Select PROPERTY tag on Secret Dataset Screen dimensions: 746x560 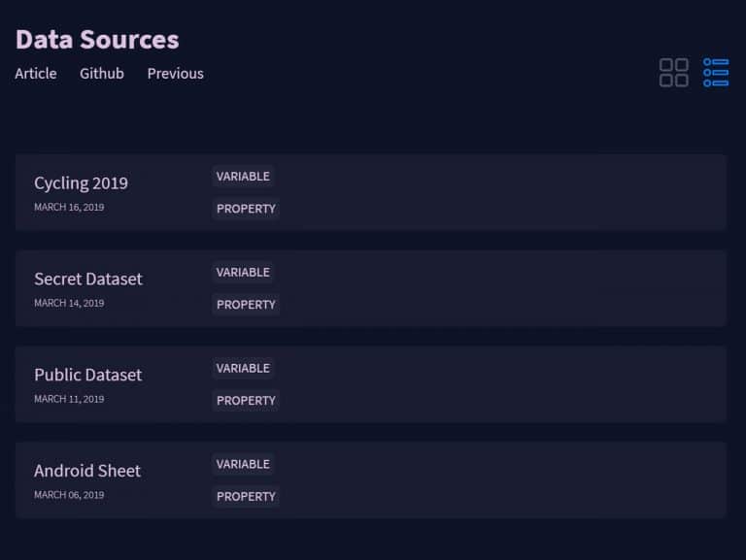(x=246, y=305)
